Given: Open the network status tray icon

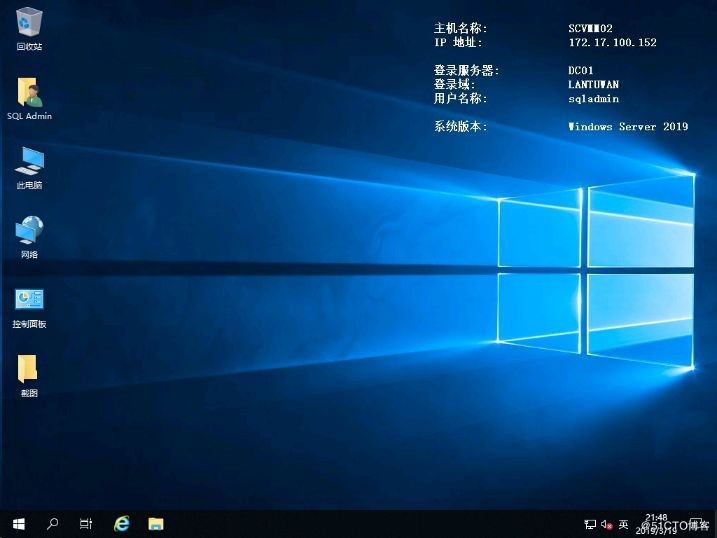Looking at the screenshot, I should (590, 524).
